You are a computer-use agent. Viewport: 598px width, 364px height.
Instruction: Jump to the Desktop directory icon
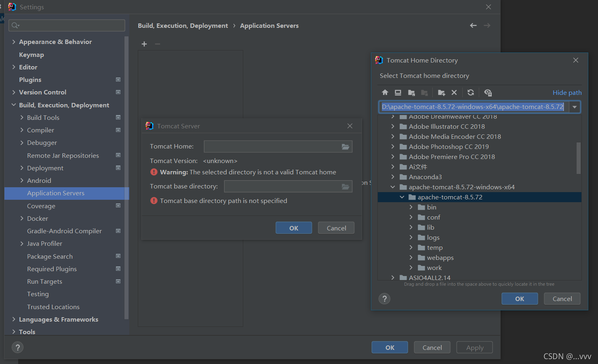click(x=398, y=92)
